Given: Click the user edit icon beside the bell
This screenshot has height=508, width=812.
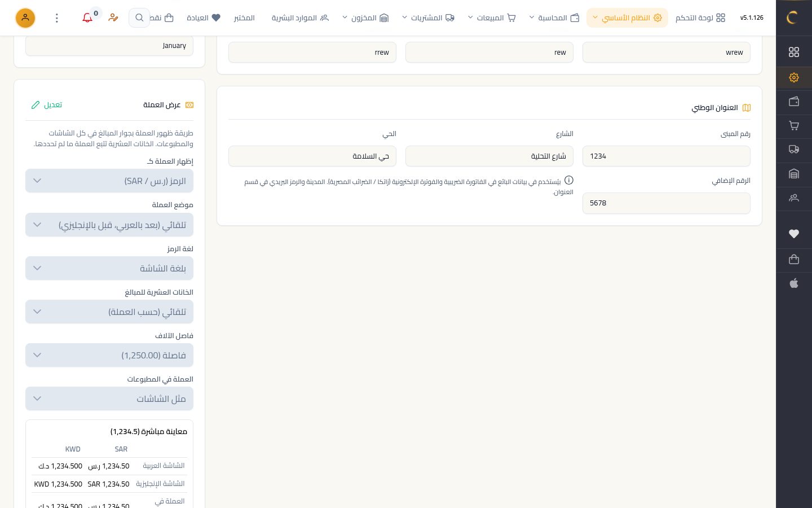Looking at the screenshot, I should [x=113, y=17].
